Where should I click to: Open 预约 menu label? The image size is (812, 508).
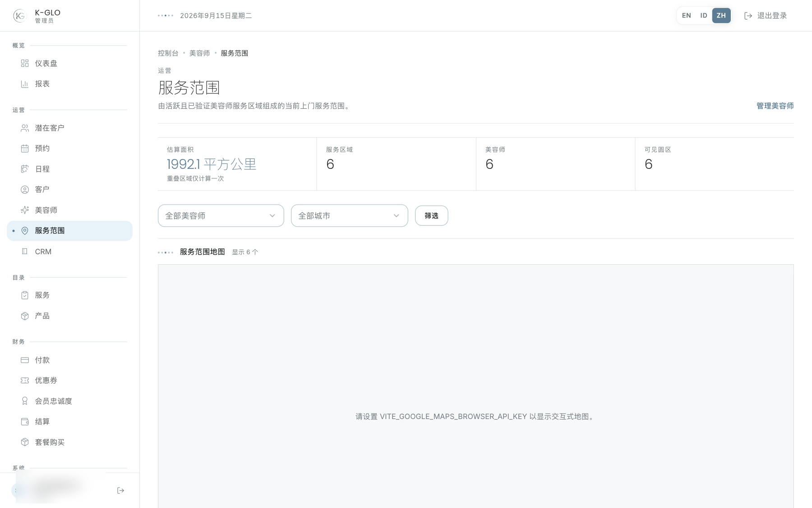pyautogui.click(x=42, y=149)
